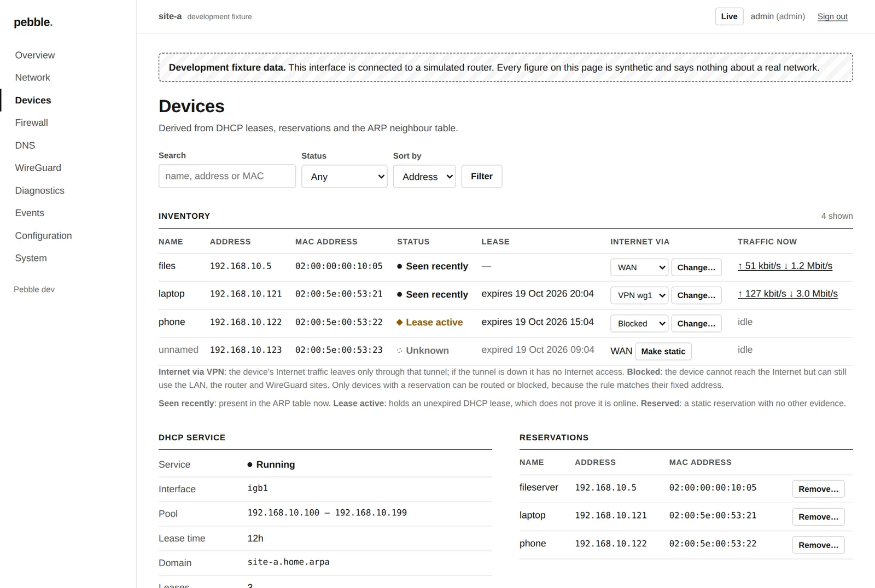Open Internet via dropdown for laptop

tap(639, 295)
